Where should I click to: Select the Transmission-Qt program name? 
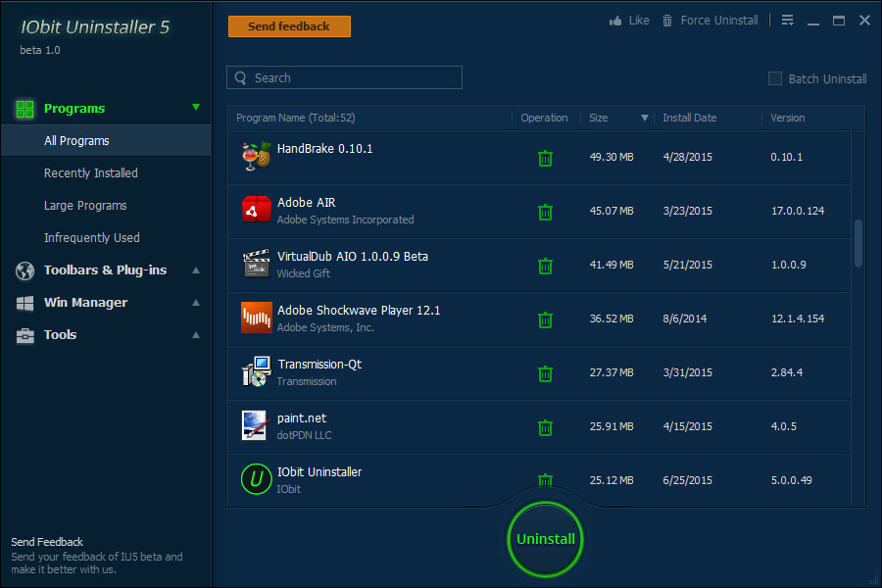click(319, 364)
